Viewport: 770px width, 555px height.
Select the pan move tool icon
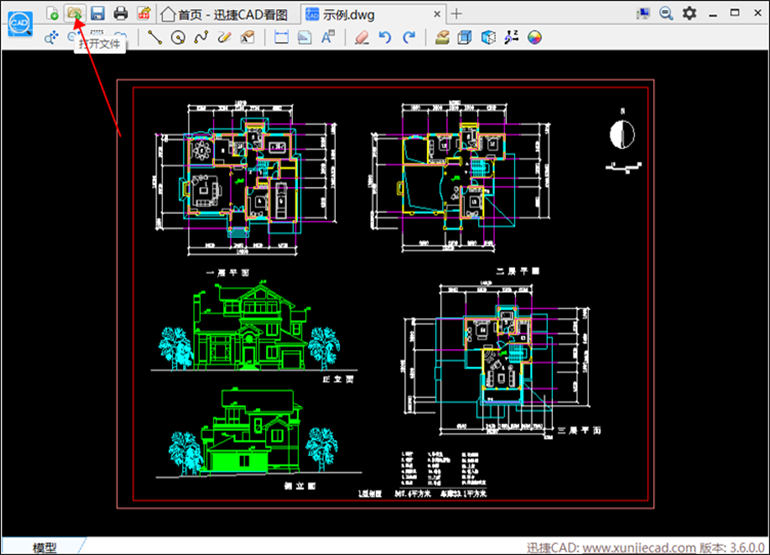[x=51, y=37]
